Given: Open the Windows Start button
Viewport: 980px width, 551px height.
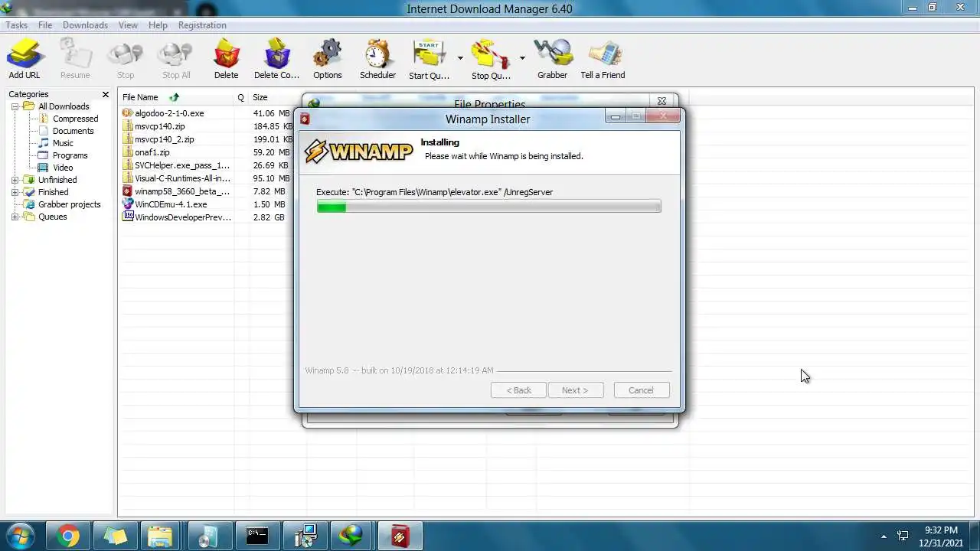Looking at the screenshot, I should 20,536.
